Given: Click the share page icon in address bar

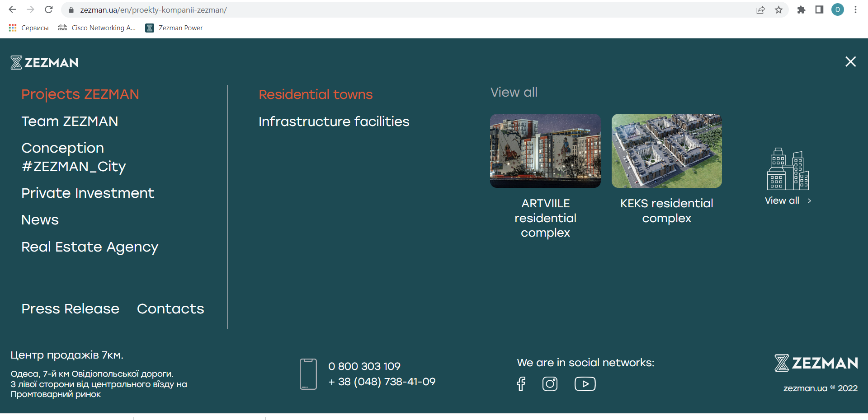Looking at the screenshot, I should pyautogui.click(x=760, y=10).
